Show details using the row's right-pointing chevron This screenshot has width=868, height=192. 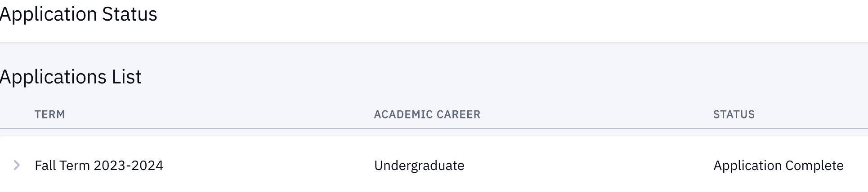17,166
